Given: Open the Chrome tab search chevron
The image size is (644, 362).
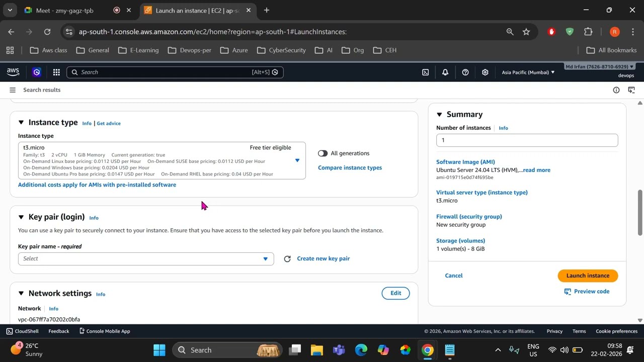Looking at the screenshot, I should 10,10.
